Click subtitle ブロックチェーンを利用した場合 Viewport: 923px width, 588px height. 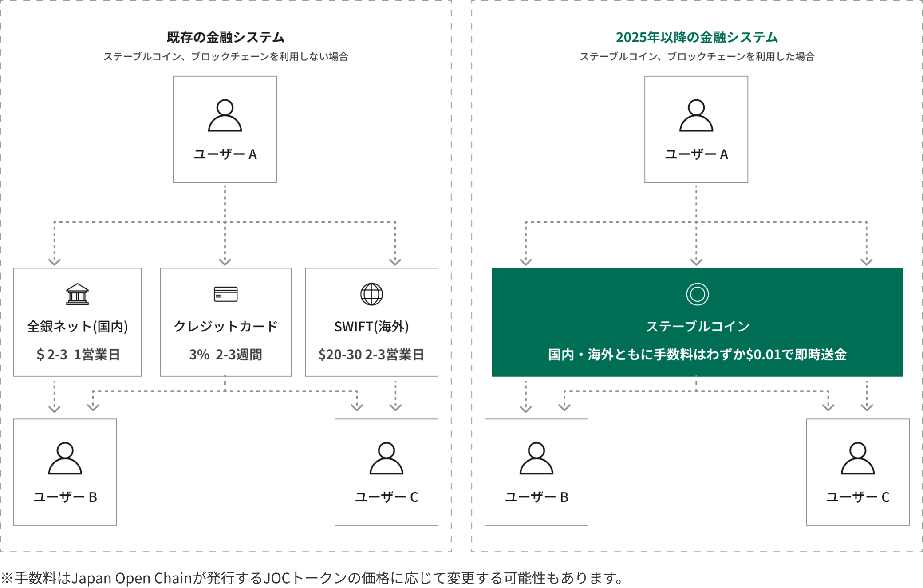pos(741,56)
